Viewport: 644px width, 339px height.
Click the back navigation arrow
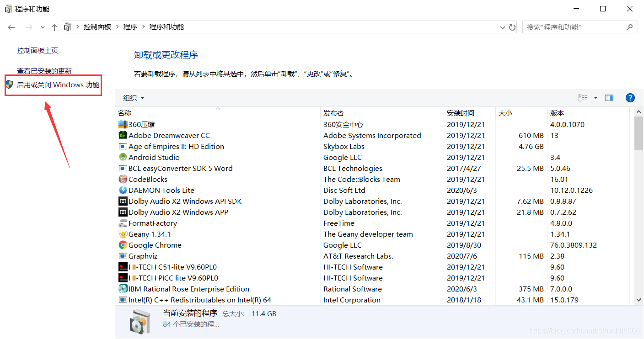(11, 27)
